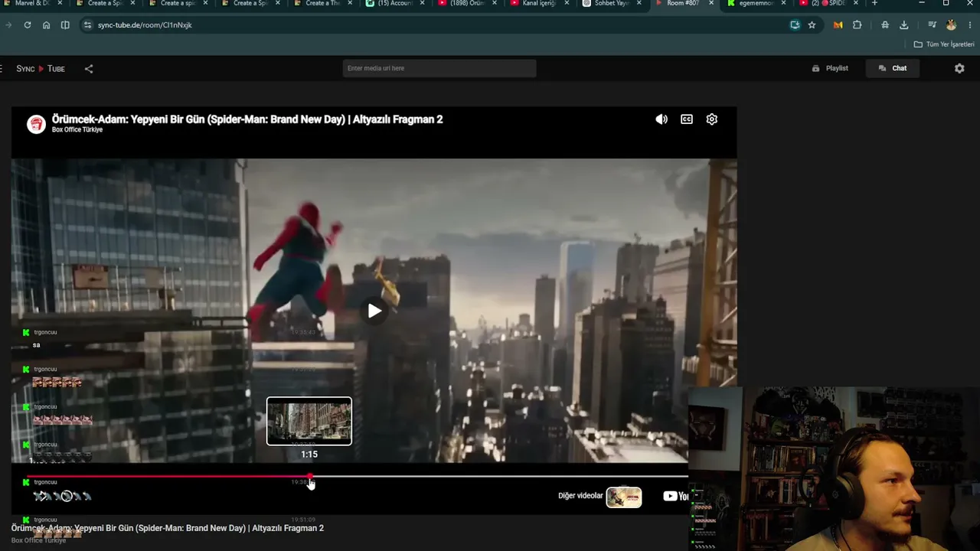Open SyncTube room settings gear
The height and width of the screenshot is (551, 980).
point(959,68)
